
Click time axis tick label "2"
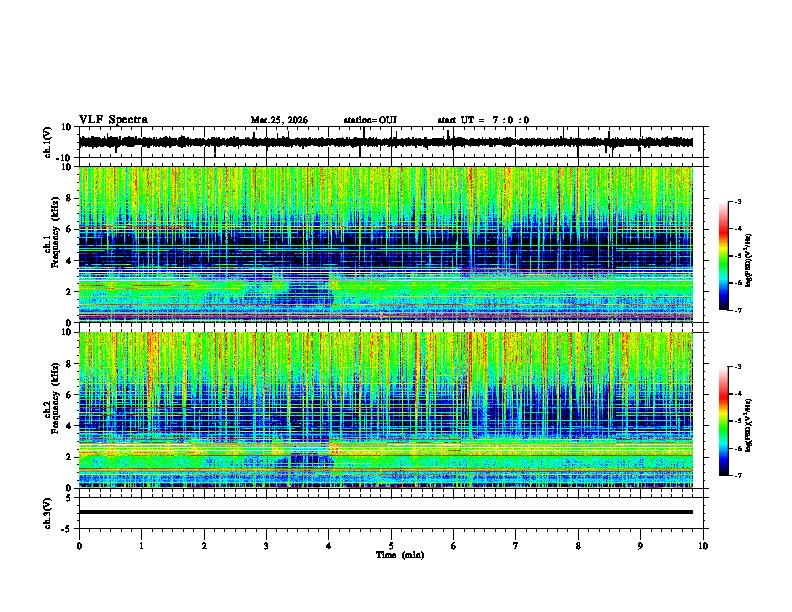[x=204, y=546]
